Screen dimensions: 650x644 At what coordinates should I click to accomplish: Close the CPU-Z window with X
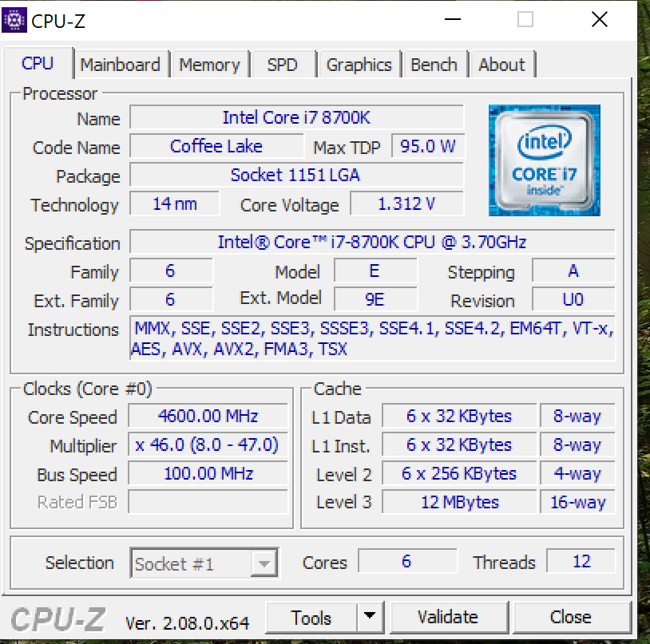(x=600, y=19)
